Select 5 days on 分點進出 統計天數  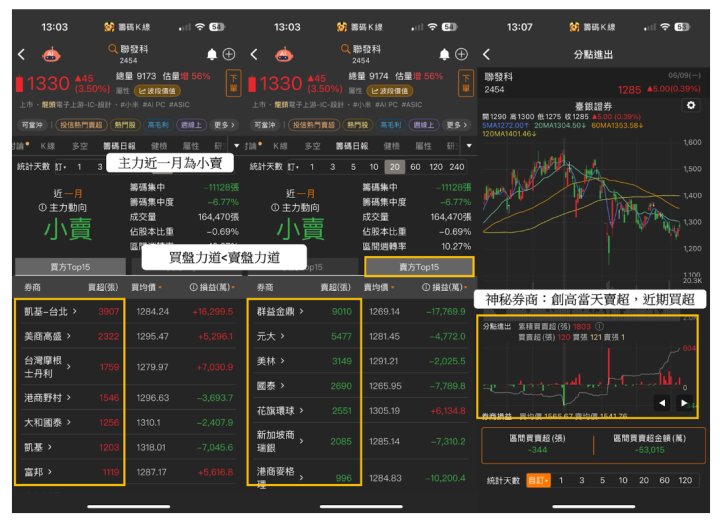point(602,480)
